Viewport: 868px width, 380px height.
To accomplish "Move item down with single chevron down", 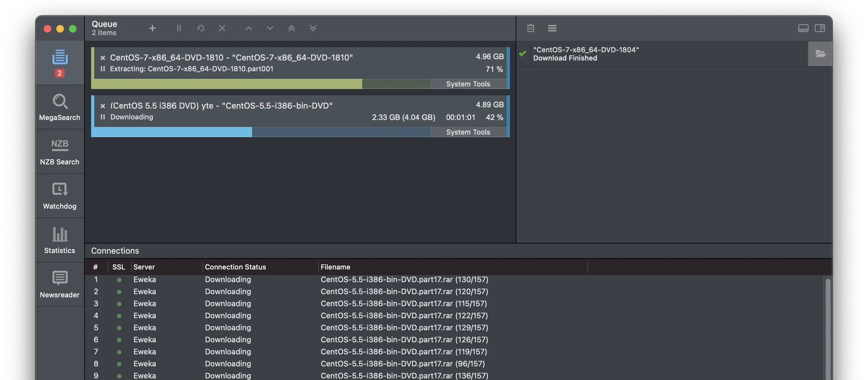I will pos(270,28).
